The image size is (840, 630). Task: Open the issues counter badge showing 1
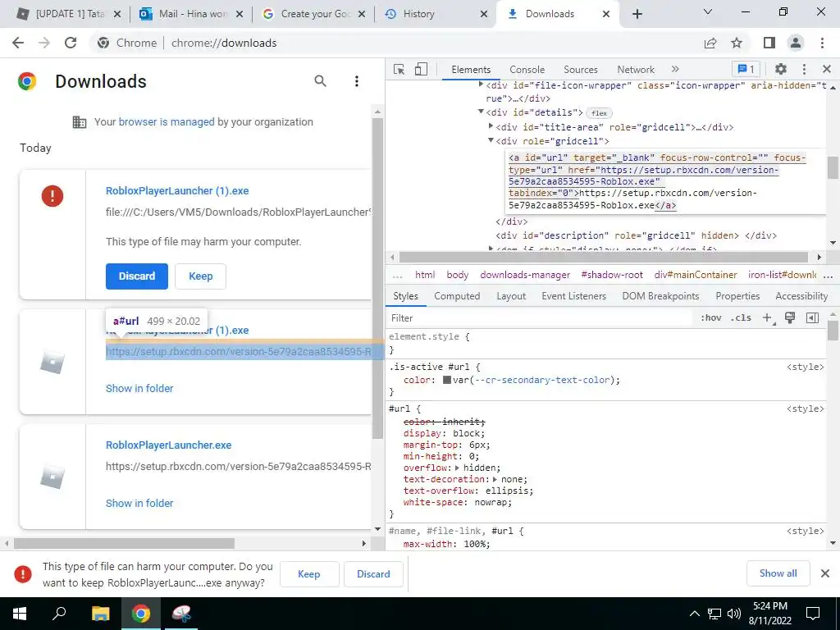pyautogui.click(x=746, y=69)
